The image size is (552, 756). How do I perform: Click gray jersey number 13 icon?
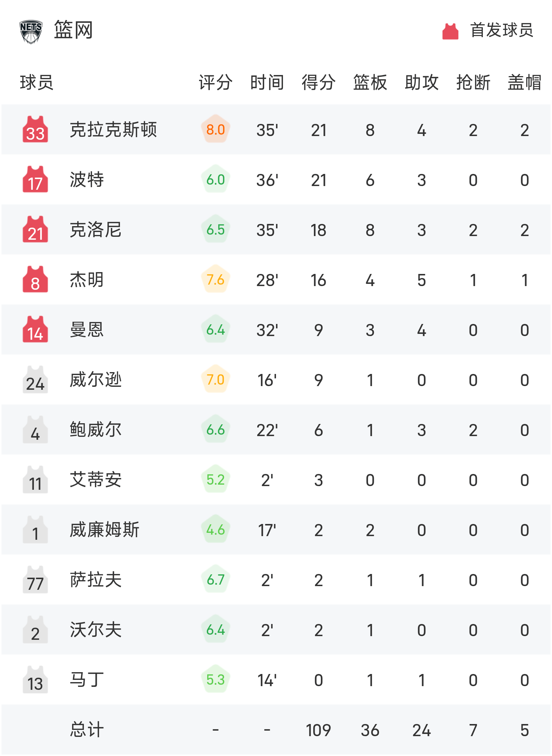click(x=35, y=680)
